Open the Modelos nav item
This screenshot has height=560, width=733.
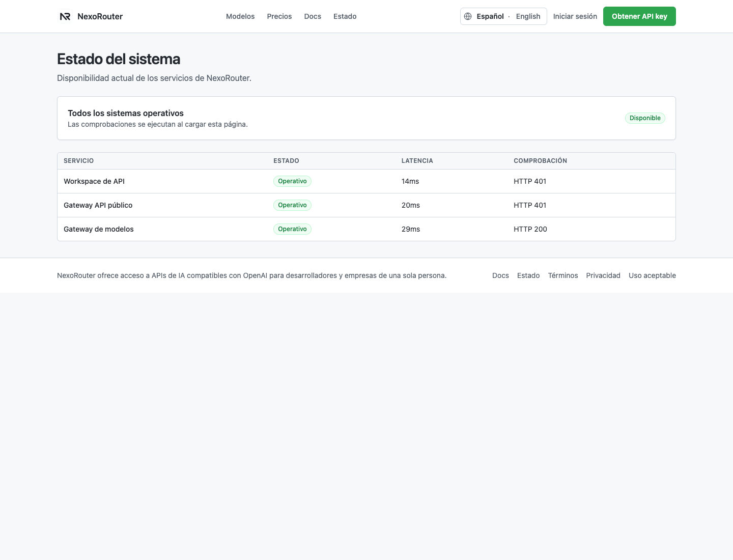(x=240, y=16)
